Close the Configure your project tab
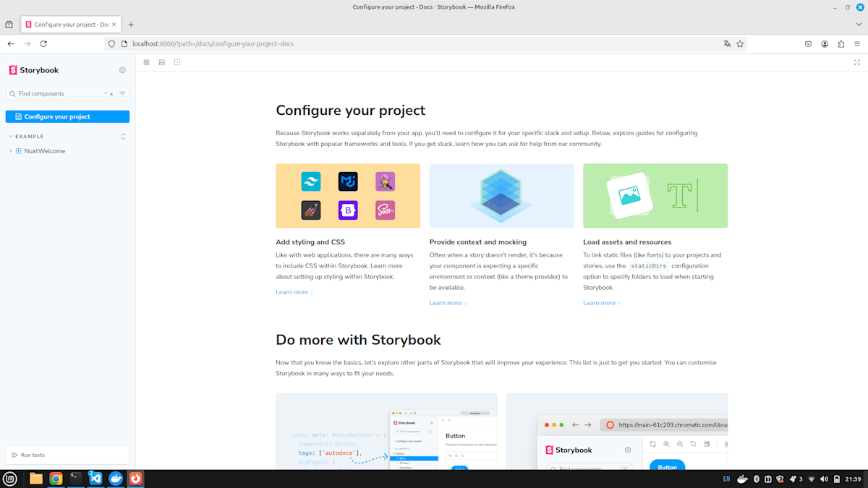The height and width of the screenshot is (488, 868). pos(114,25)
